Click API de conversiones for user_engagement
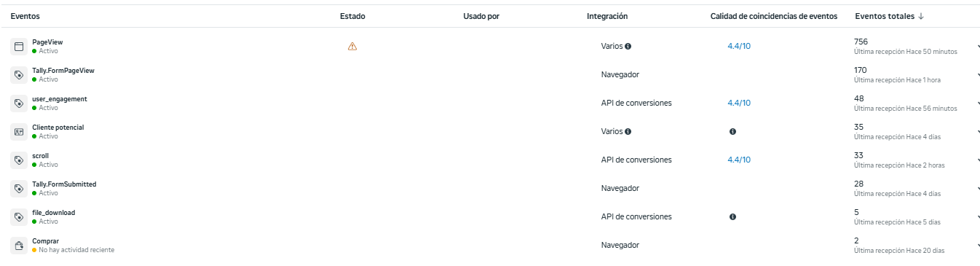Image resolution: width=980 pixels, height=266 pixels. coord(636,103)
